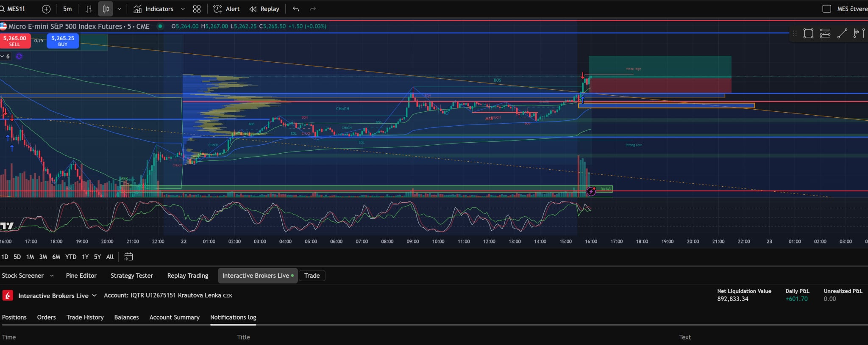This screenshot has width=868, height=345.
Task: Grab the favorites toolbar drag handle
Action: coord(795,33)
